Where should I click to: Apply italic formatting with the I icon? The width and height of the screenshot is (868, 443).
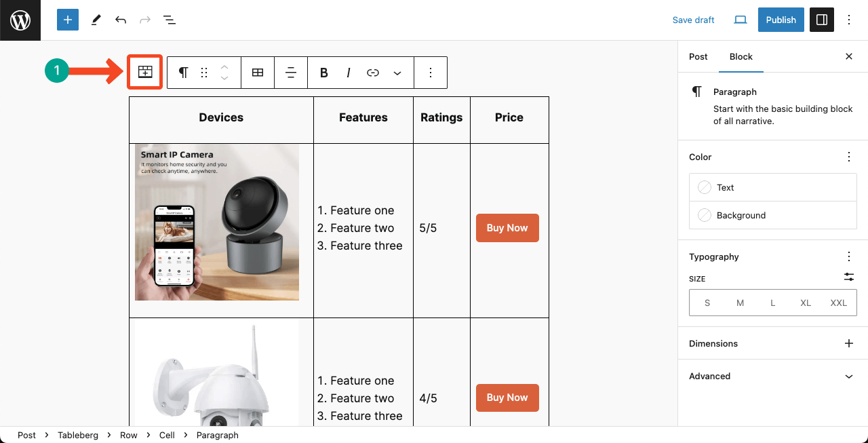click(x=348, y=72)
